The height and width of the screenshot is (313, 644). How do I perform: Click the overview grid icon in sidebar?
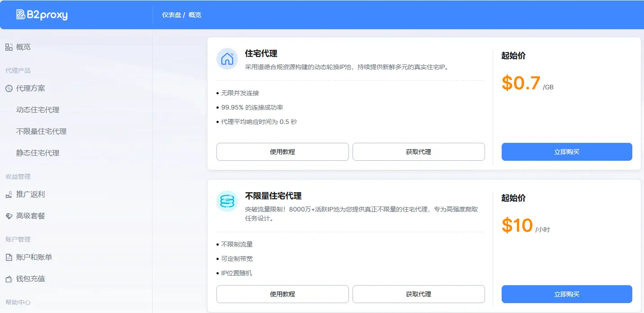tap(9, 47)
